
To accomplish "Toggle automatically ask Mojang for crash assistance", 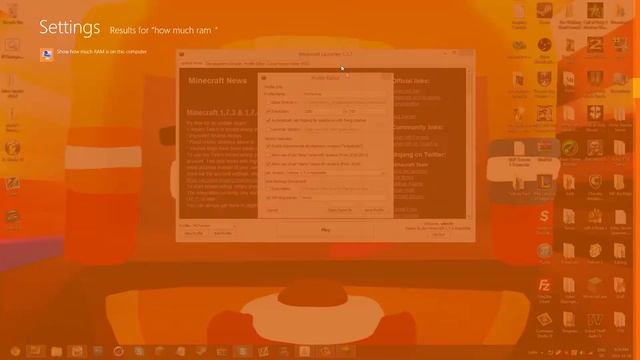I will (268, 120).
